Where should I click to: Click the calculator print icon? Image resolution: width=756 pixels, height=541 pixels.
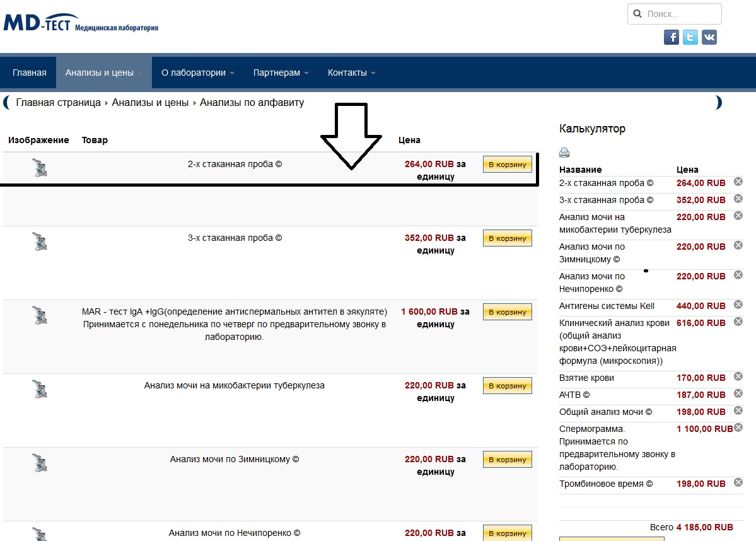564,153
